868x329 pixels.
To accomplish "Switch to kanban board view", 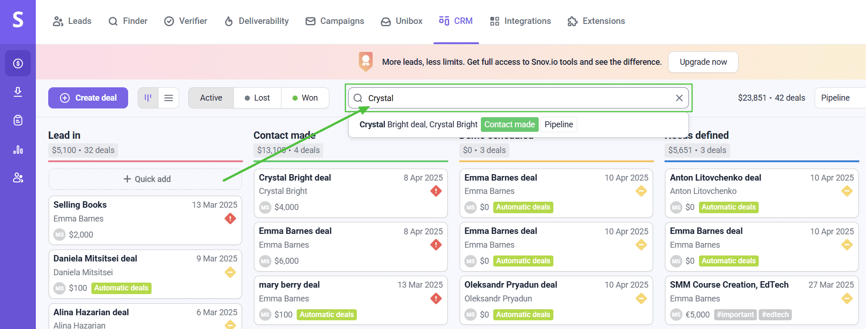I will click(148, 98).
